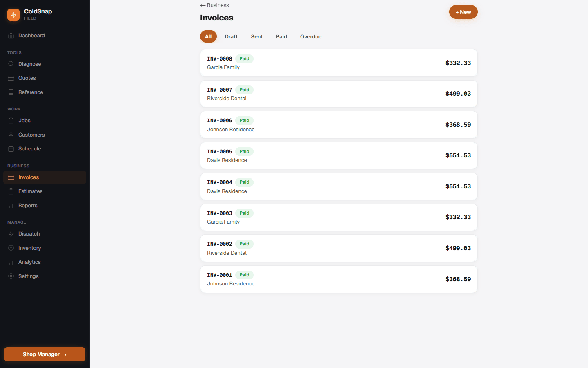Click the Settings gear icon
The image size is (588, 368).
11,276
